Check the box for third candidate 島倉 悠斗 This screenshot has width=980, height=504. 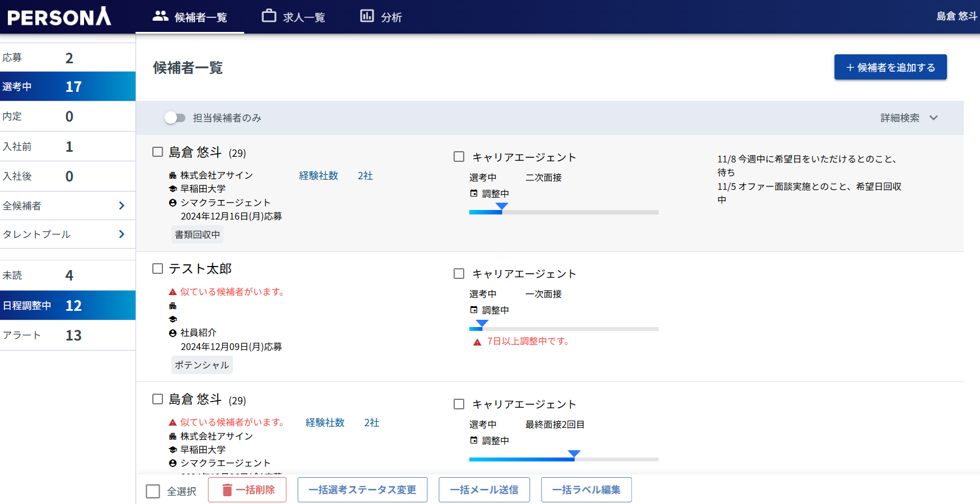[158, 399]
